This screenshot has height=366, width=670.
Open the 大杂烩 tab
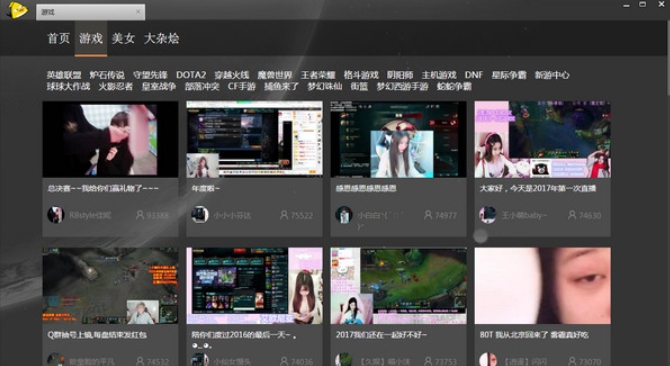pos(162,38)
